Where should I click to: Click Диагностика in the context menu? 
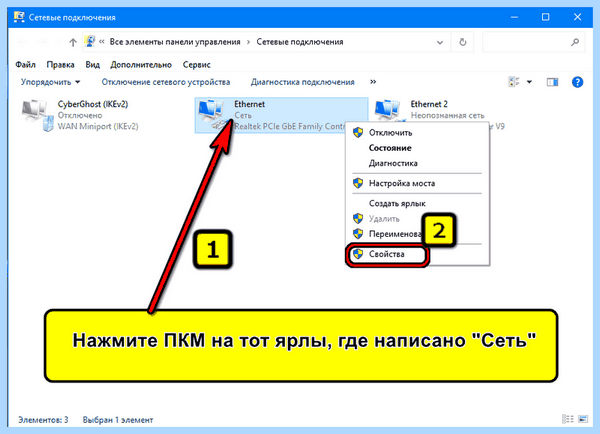pyautogui.click(x=393, y=163)
